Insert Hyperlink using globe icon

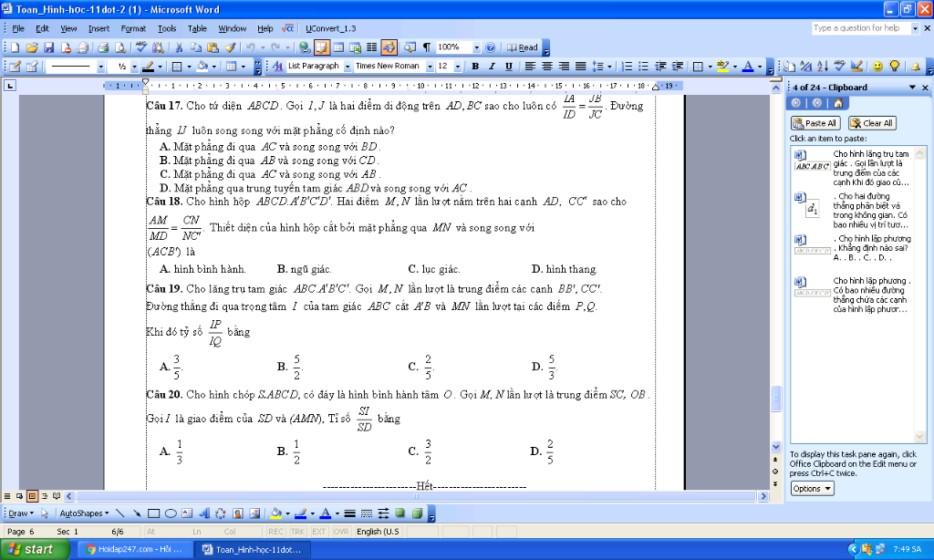[x=305, y=47]
